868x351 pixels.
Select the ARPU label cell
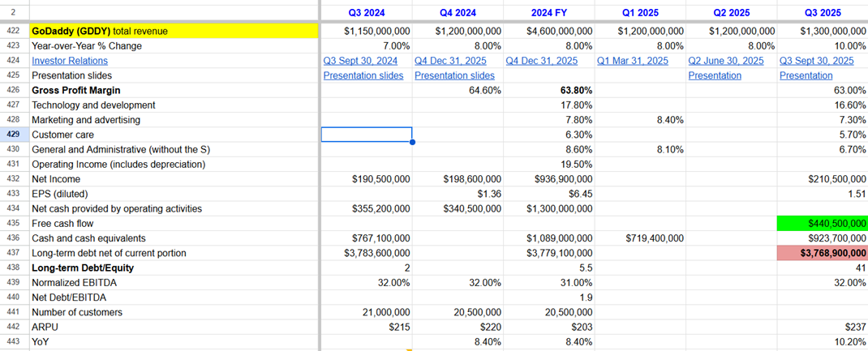click(174, 327)
